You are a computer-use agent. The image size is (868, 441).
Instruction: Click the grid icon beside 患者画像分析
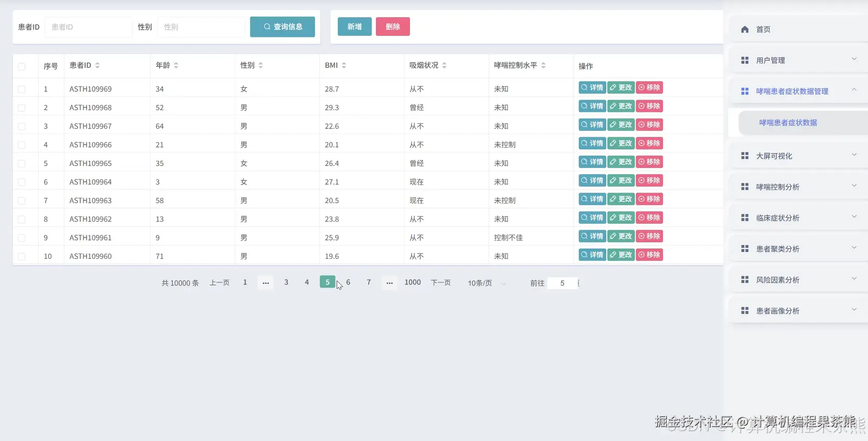(x=745, y=311)
